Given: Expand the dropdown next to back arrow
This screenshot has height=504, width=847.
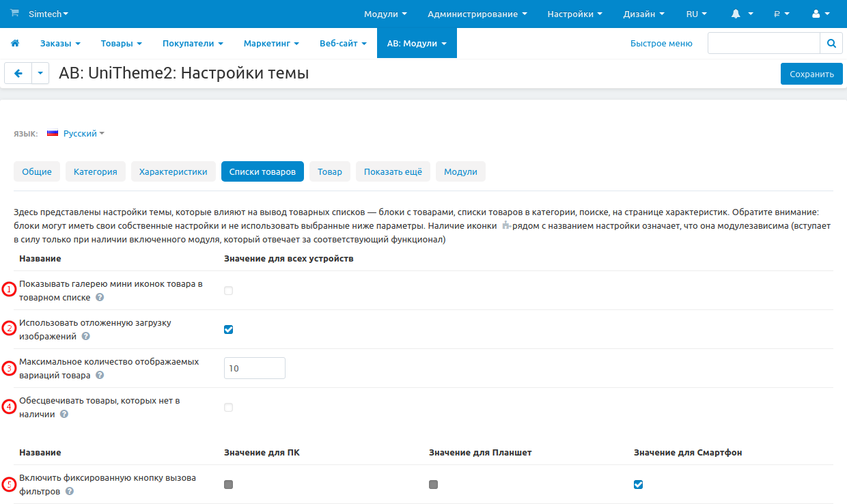Looking at the screenshot, I should click(x=40, y=73).
